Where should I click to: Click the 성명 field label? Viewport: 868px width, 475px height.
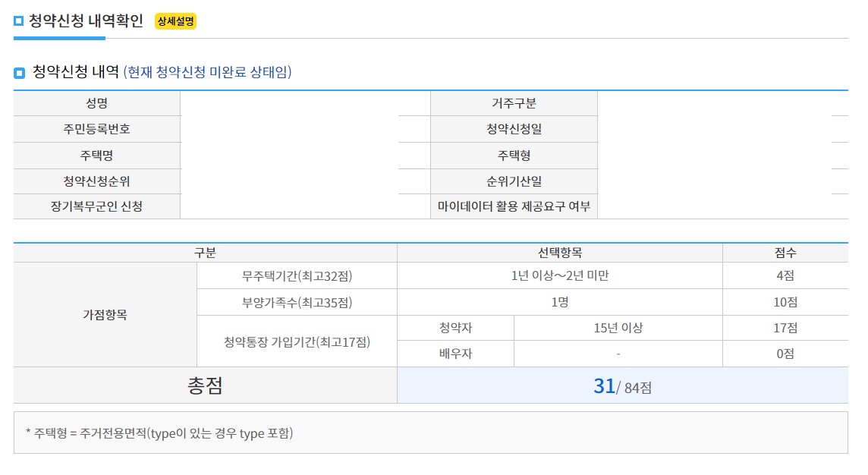[96, 102]
